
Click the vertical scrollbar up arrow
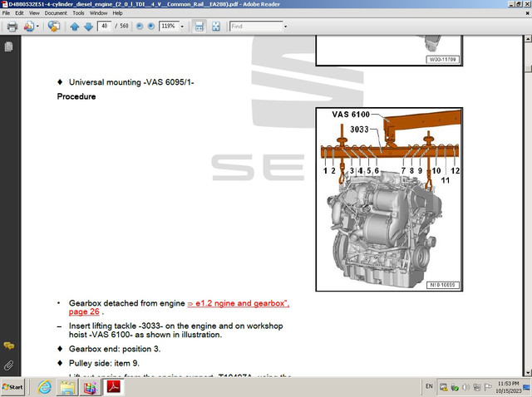click(x=528, y=39)
